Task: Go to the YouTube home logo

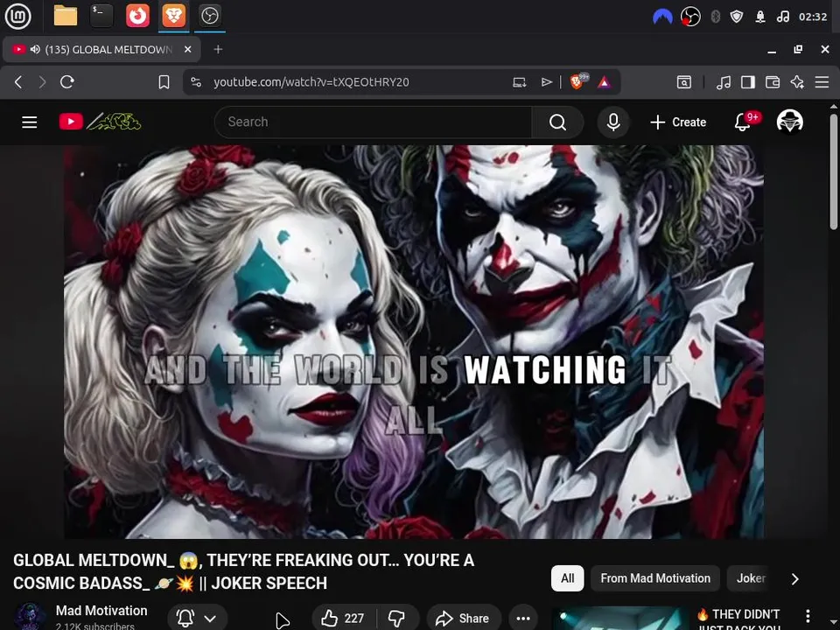Action: click(x=100, y=122)
